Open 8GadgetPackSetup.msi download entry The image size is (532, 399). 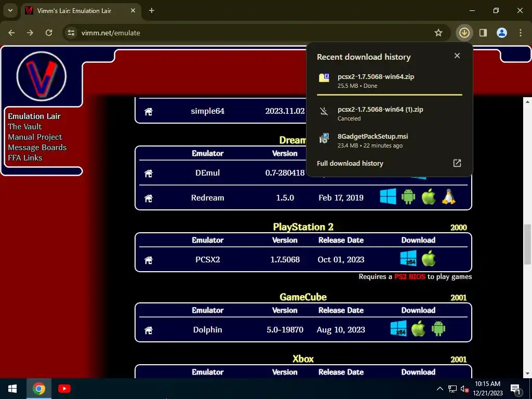(x=390, y=140)
